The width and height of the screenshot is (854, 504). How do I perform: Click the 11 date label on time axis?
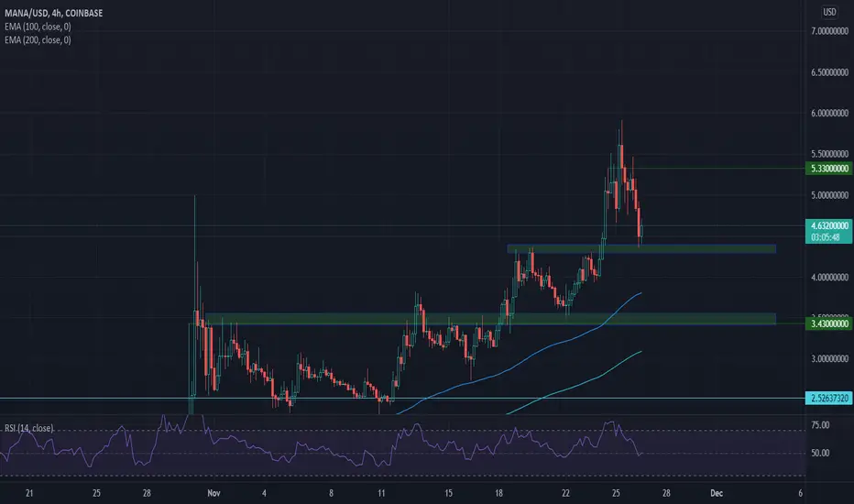coord(381,493)
